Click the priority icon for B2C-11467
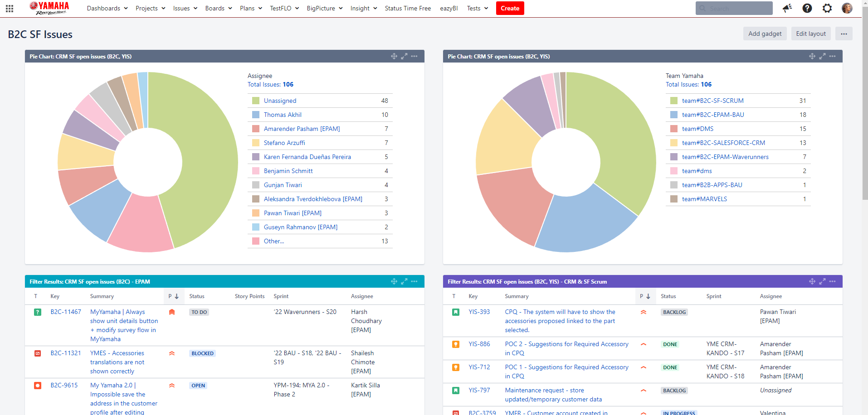 [172, 312]
